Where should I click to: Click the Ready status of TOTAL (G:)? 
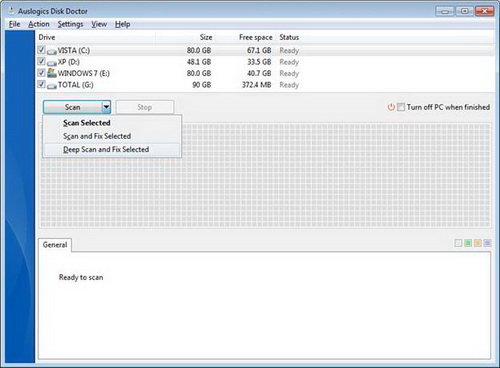(x=289, y=85)
